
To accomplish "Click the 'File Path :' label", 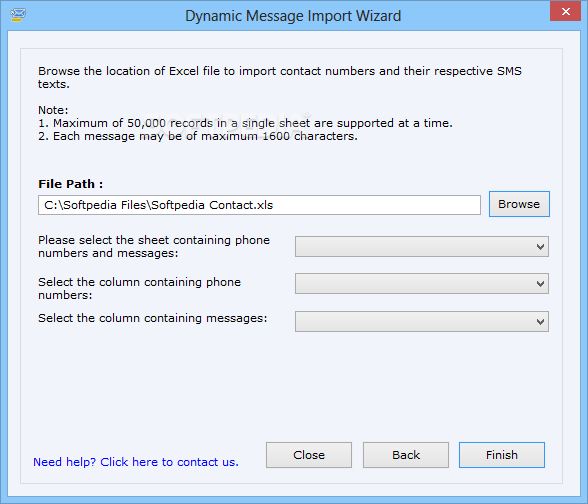I will click(70, 184).
